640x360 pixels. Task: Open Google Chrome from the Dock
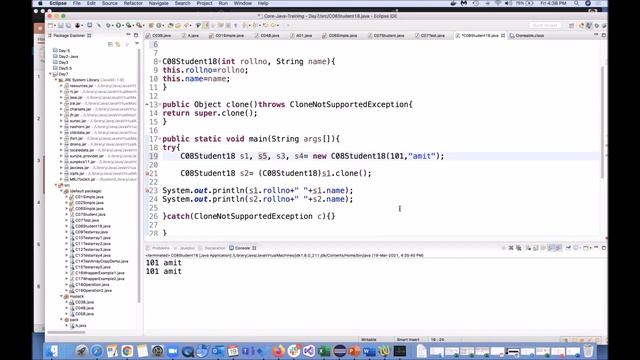click(x=127, y=351)
